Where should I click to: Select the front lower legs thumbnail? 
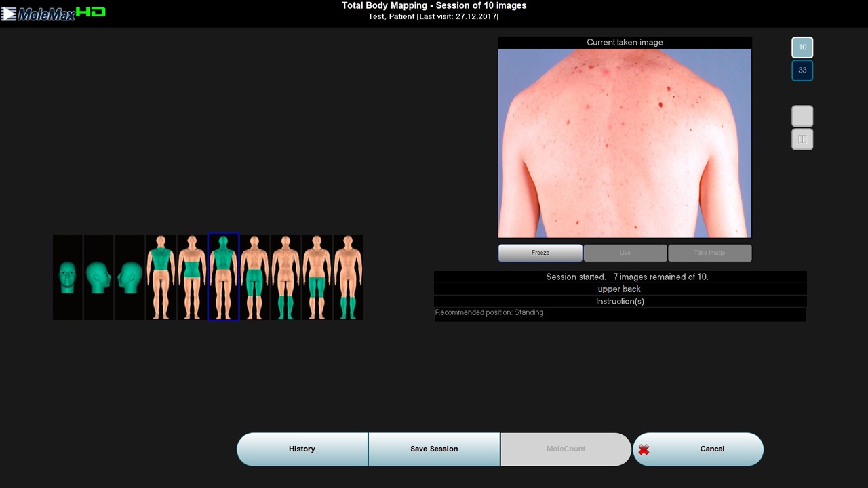tap(349, 277)
